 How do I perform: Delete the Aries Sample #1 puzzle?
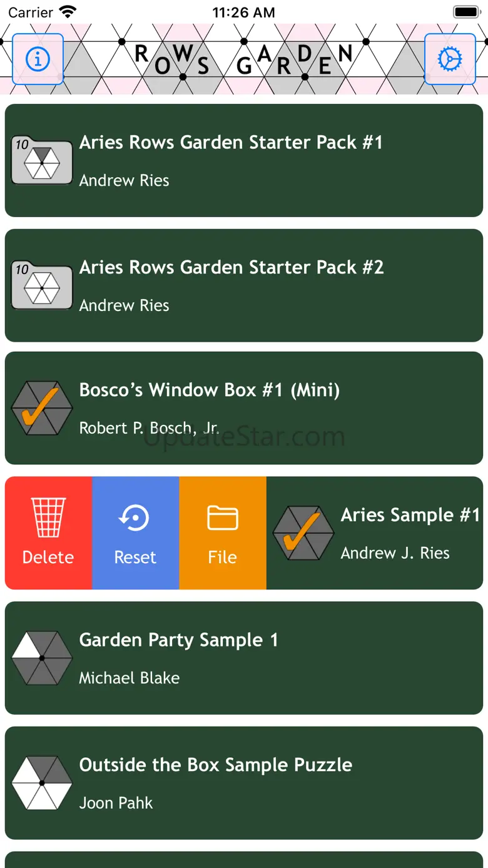48,533
